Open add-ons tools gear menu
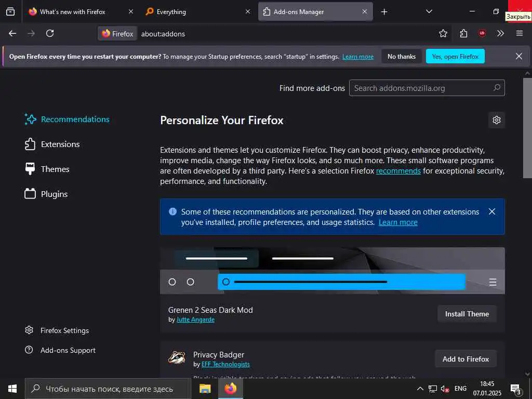Viewport: 532px width, 399px height. (497, 120)
